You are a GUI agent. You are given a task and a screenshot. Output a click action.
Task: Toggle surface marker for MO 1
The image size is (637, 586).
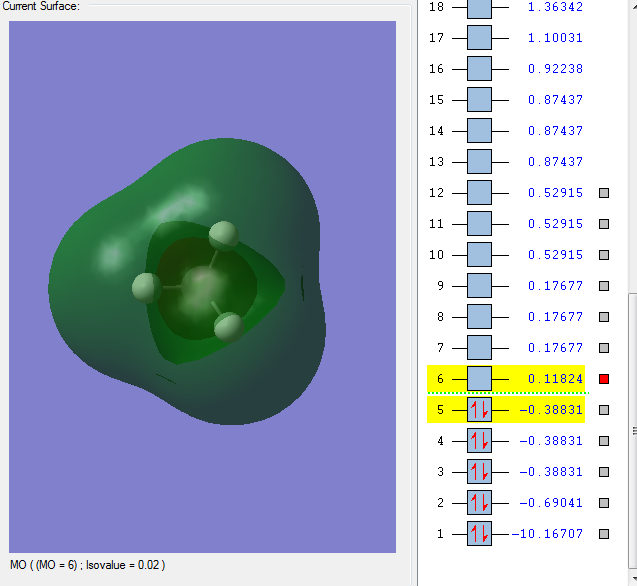point(604,534)
